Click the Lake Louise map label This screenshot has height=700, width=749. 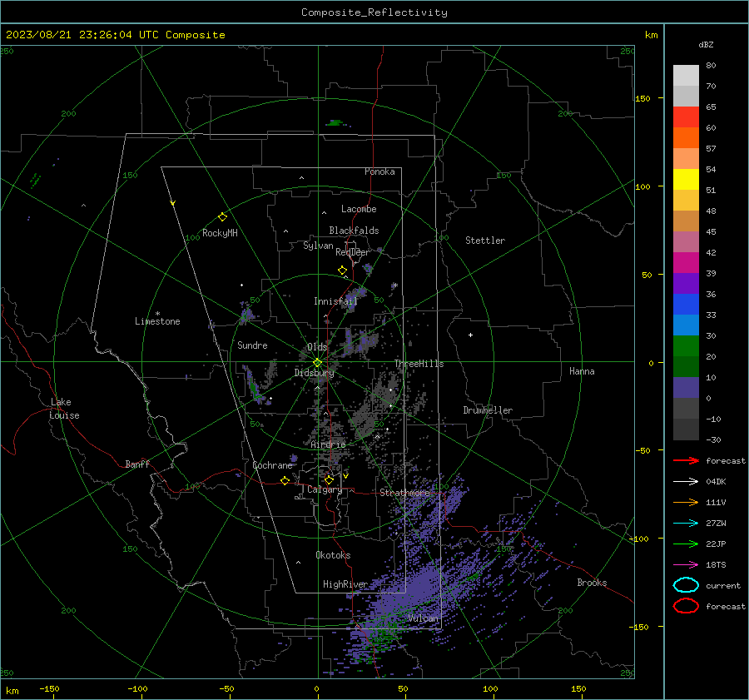(x=64, y=409)
